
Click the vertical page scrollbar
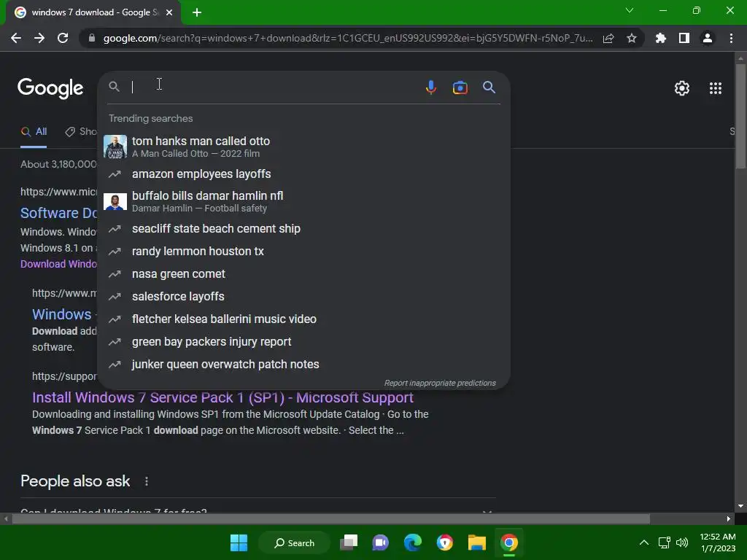[x=740, y=116]
